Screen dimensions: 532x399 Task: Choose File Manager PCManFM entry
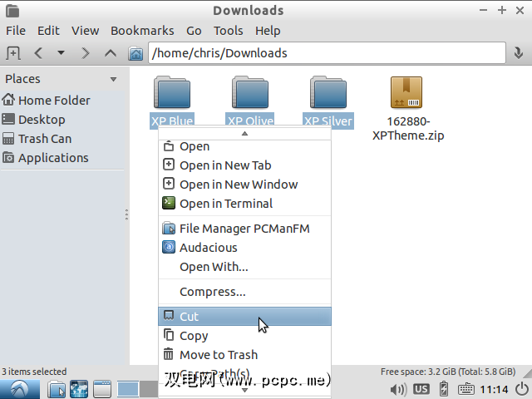[x=244, y=229]
